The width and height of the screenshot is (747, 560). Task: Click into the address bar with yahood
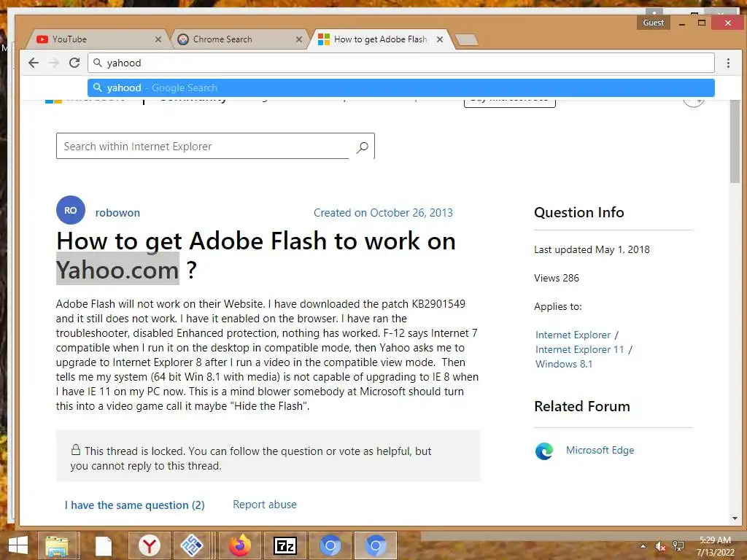coord(401,63)
